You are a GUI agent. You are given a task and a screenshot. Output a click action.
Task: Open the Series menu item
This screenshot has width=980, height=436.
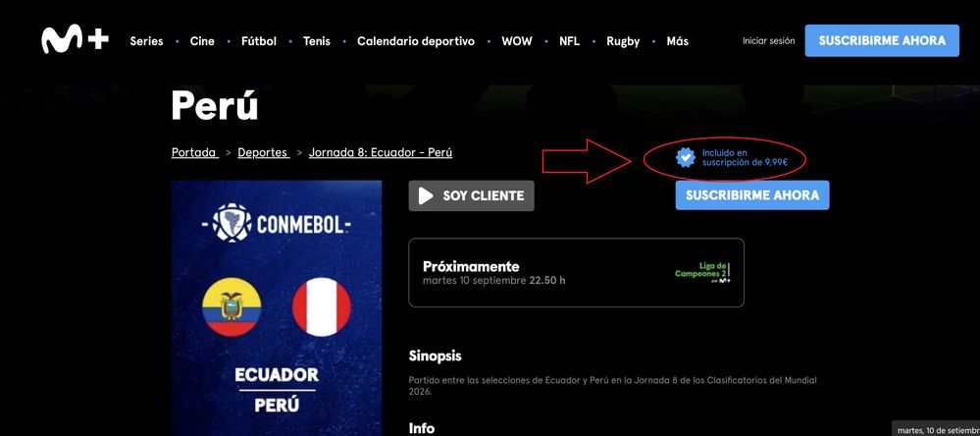(x=146, y=41)
